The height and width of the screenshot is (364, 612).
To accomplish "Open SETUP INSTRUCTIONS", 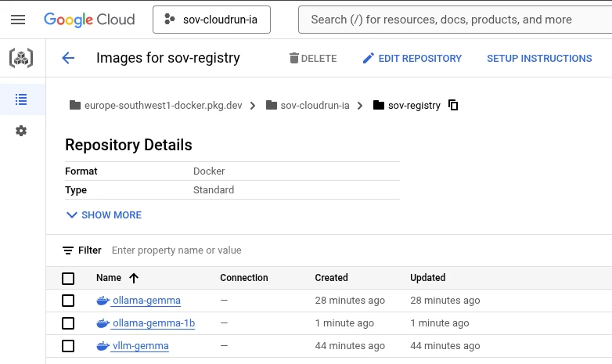I will coord(539,58).
